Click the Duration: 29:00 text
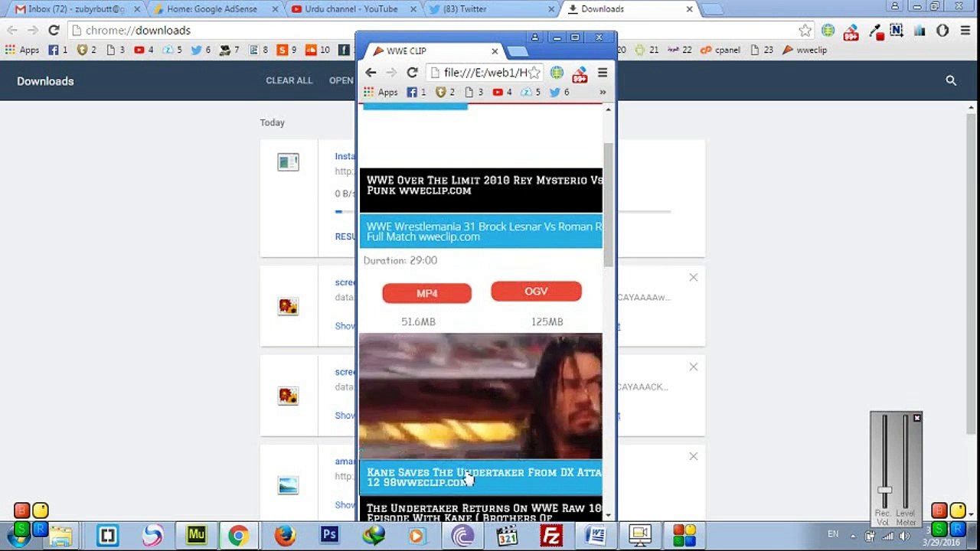The width and height of the screenshot is (980, 551). pos(400,260)
